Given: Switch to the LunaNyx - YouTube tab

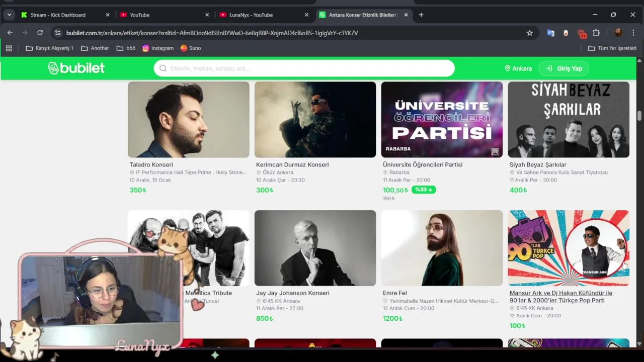Looking at the screenshot, I should click(264, 15).
